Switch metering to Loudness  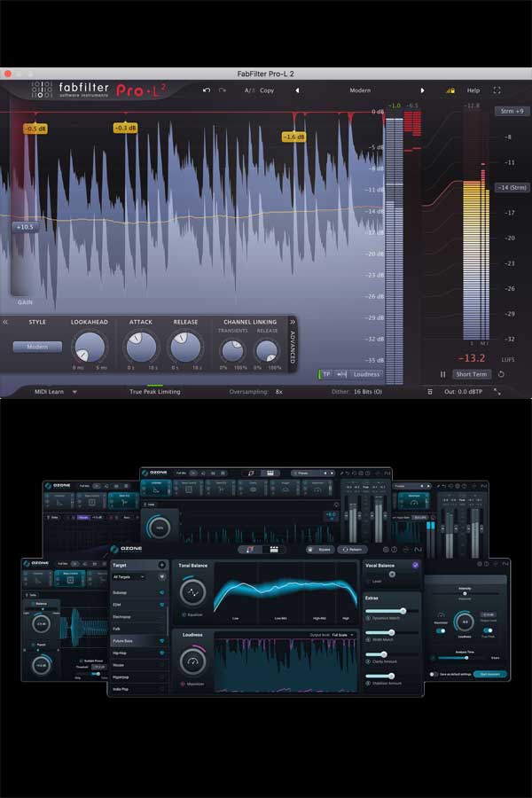point(366,374)
